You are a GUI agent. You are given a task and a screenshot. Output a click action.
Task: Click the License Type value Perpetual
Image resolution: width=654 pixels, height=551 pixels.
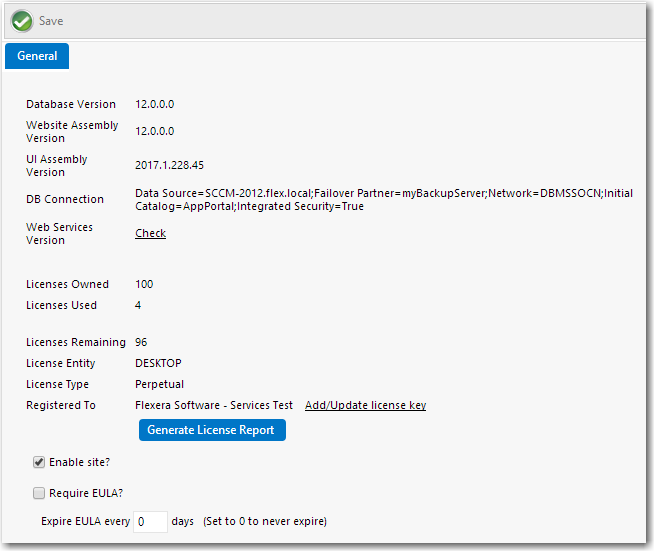[159, 384]
